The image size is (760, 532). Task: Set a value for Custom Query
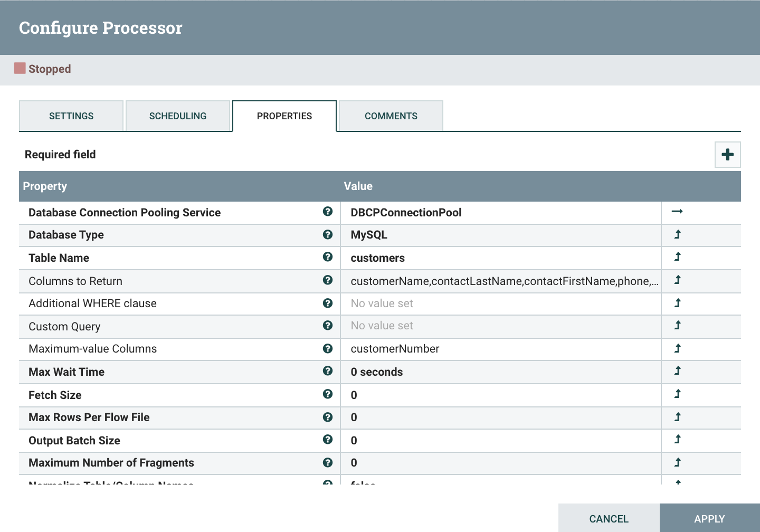coord(501,327)
